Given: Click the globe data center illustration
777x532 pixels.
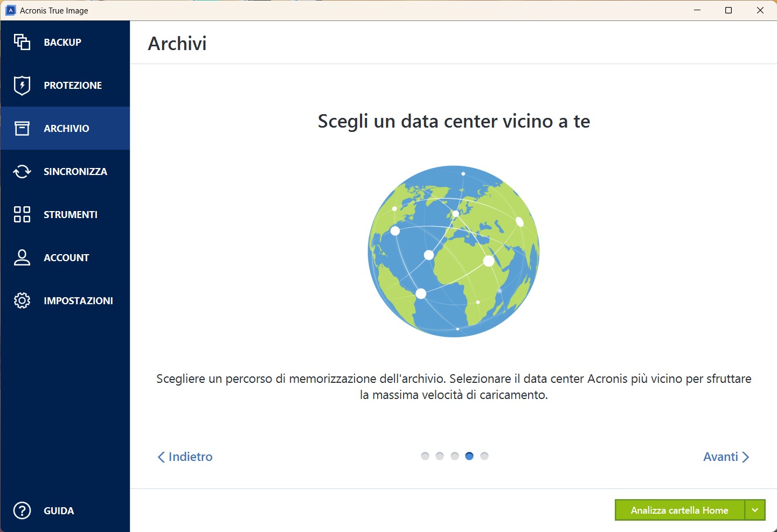Looking at the screenshot, I should pos(454,251).
